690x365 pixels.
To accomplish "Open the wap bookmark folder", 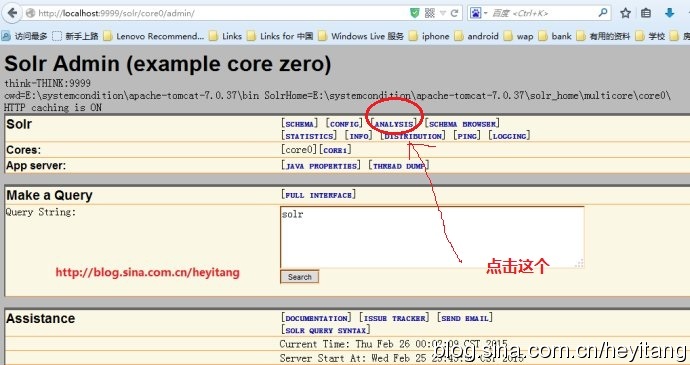I will (x=518, y=36).
